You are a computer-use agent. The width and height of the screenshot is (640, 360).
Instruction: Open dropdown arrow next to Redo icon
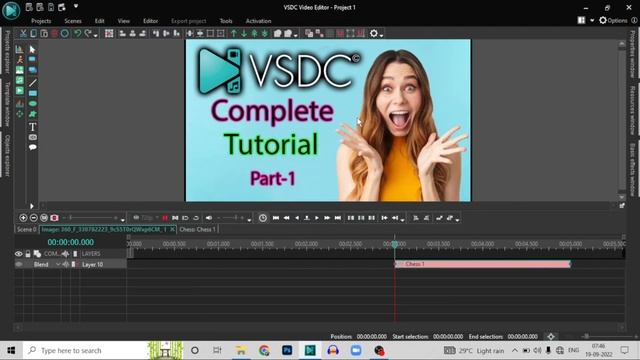pyautogui.click(x=96, y=36)
